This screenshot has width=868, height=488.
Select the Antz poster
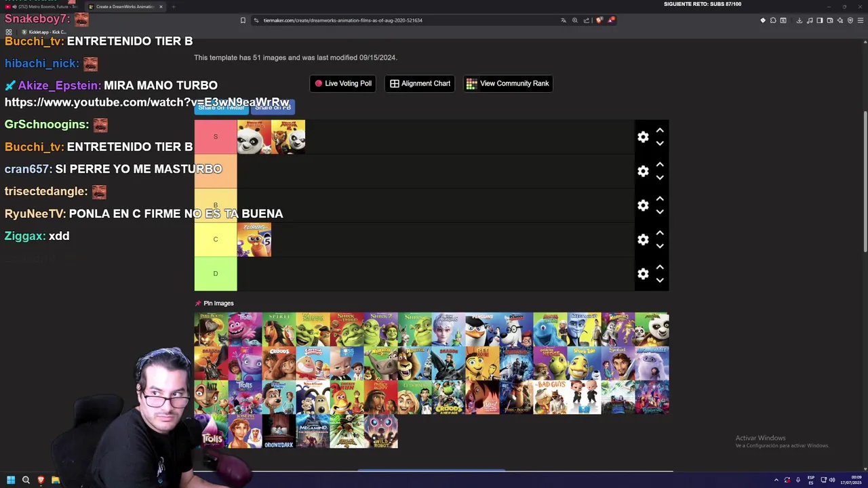point(211,397)
